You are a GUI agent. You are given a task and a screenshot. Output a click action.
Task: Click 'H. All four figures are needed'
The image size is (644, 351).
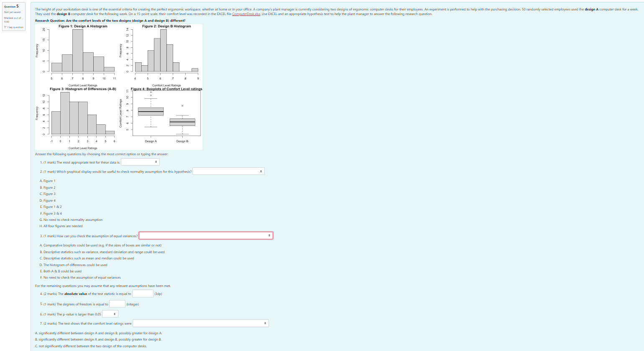pyautogui.click(x=61, y=226)
